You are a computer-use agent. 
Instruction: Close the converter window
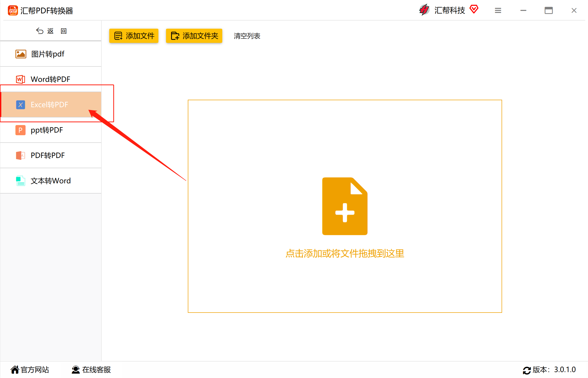click(x=574, y=10)
